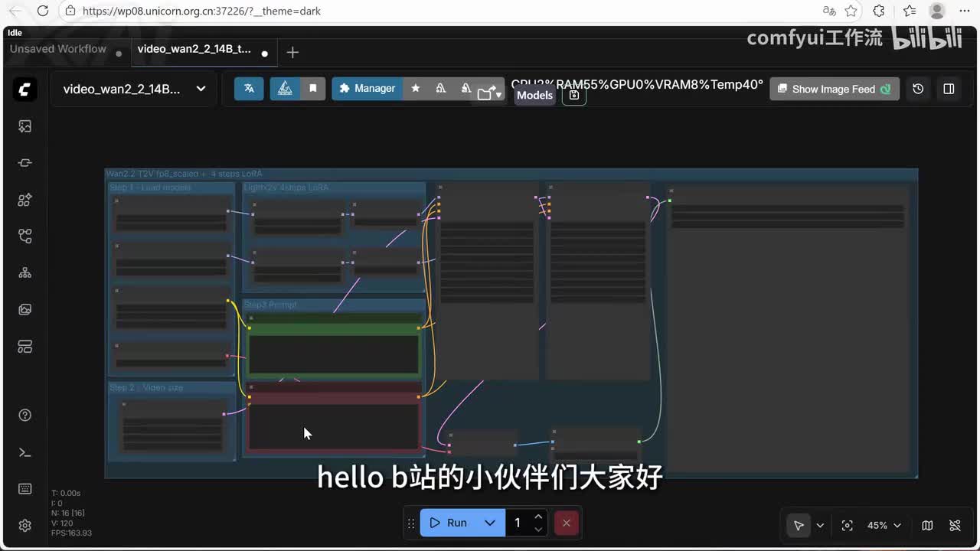The width and height of the screenshot is (980, 551).
Task: Open the ComfyUI logo menu
Action: click(x=24, y=89)
